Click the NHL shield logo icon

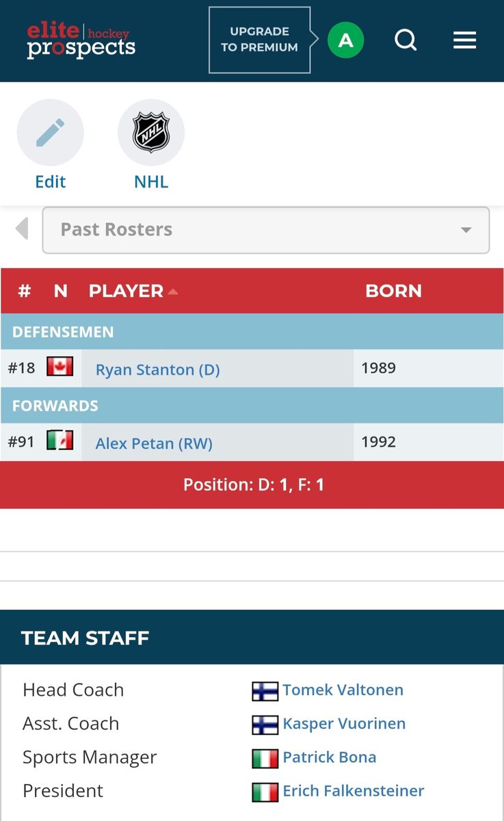(151, 133)
